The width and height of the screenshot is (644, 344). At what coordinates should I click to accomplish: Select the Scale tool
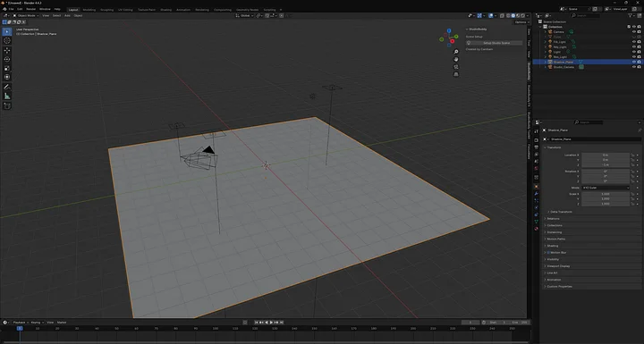[7, 68]
